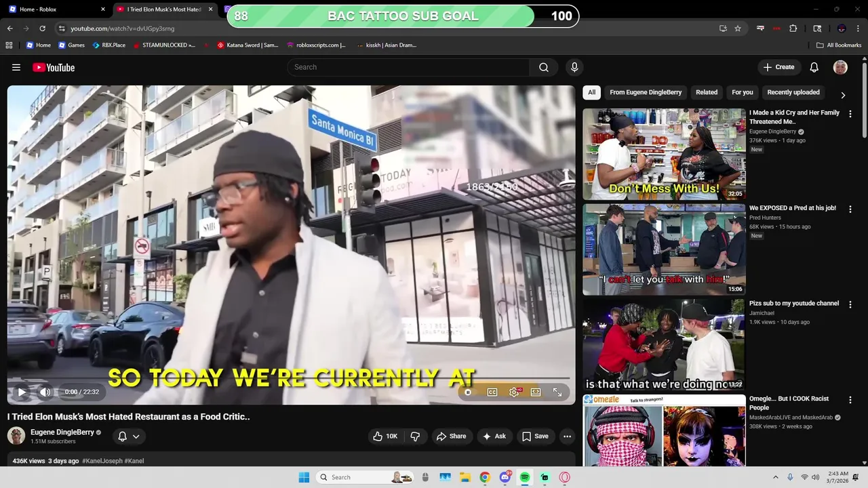Switch to theater mode in player
The height and width of the screenshot is (488, 868).
click(536, 392)
